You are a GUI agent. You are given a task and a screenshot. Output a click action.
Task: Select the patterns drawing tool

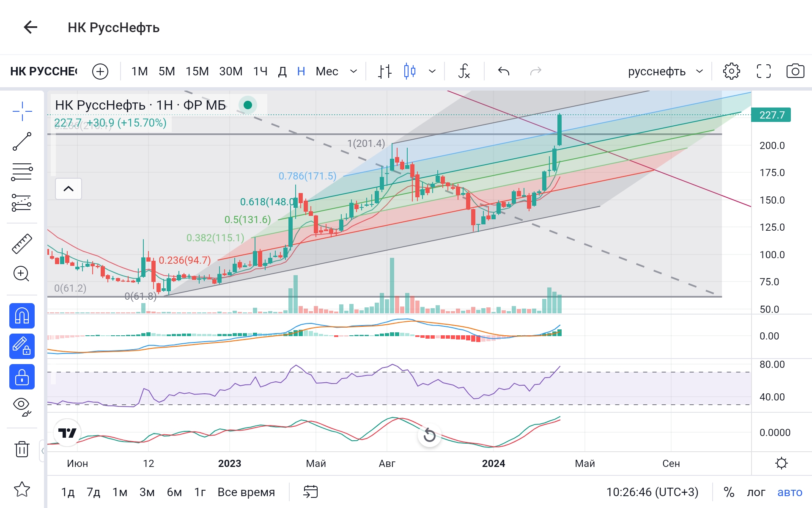pos(22,203)
